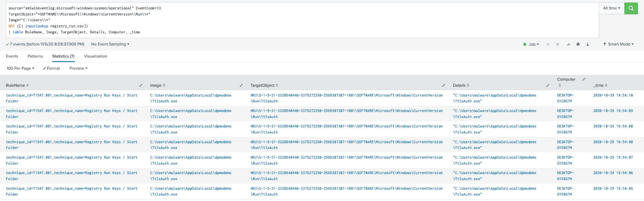Export results with download icon
The image size is (644, 201).
click(x=588, y=44)
